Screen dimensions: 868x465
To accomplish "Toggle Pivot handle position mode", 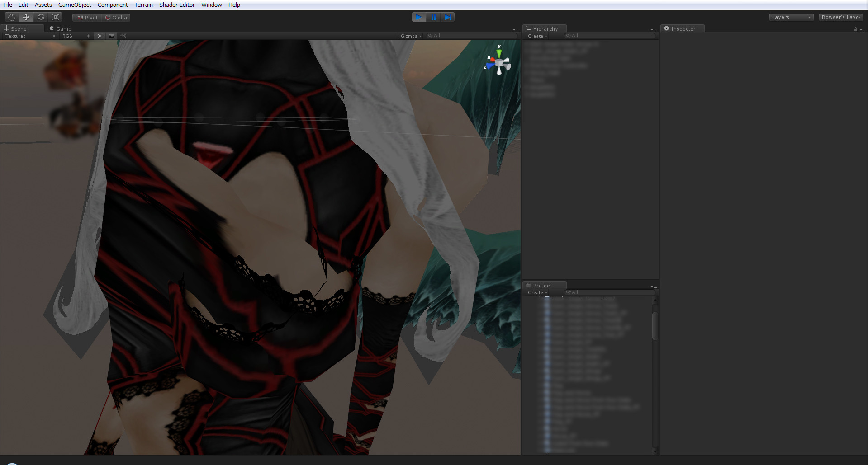I will pos(86,17).
